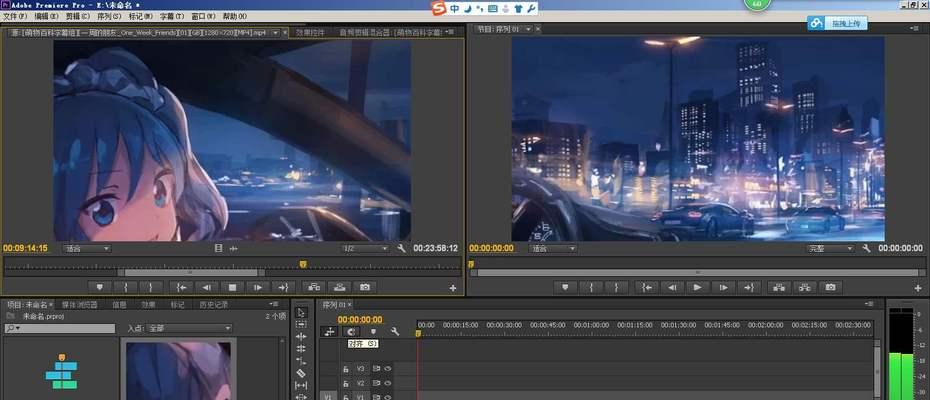Click Drag Video Only filmstrip icon

(x=218, y=248)
